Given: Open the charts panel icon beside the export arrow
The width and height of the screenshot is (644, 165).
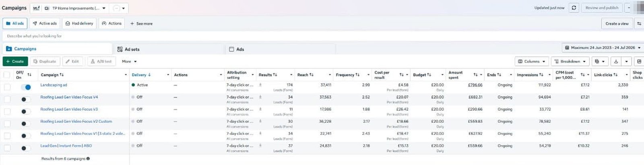Looking at the screenshot, I should 639,61.
